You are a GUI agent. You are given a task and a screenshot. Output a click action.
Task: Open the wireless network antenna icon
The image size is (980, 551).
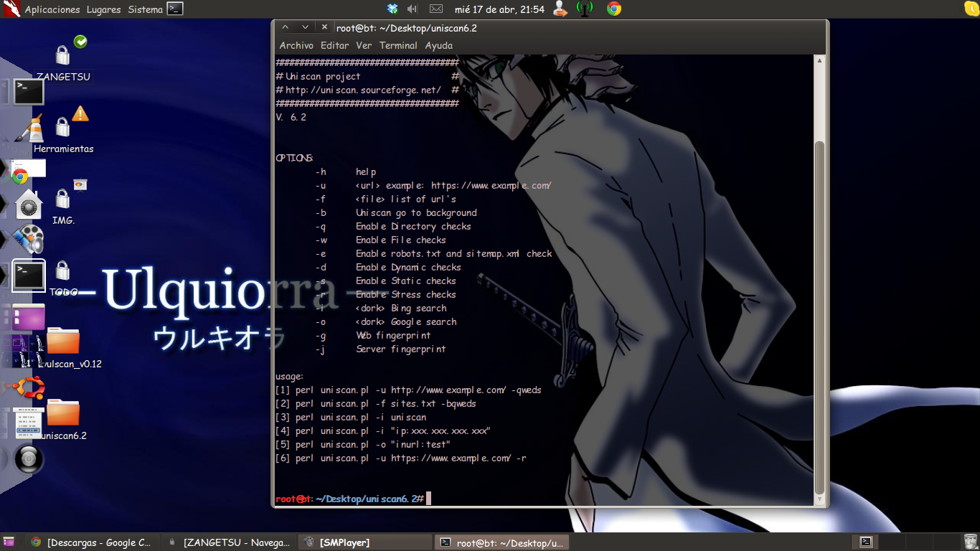coord(585,9)
